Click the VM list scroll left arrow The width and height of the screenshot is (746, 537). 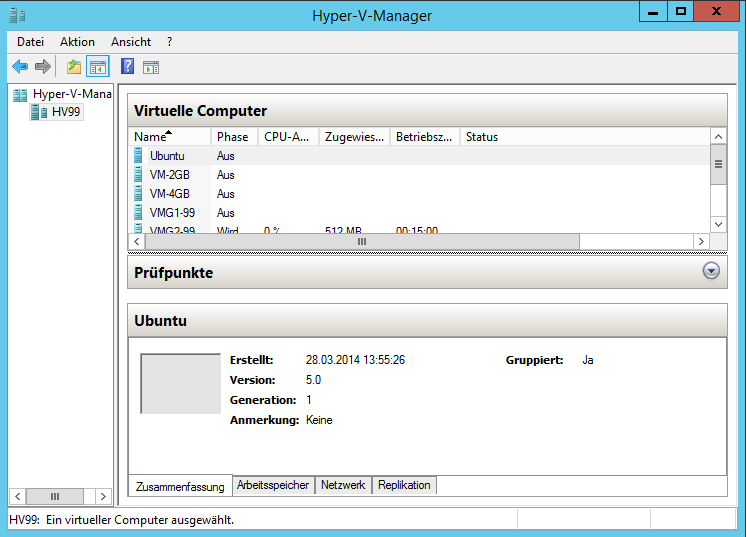[137, 242]
